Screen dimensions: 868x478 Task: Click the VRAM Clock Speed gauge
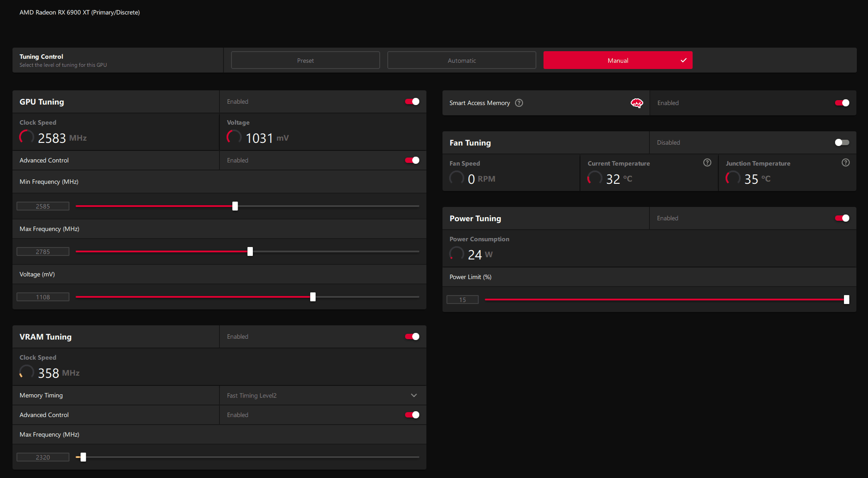click(27, 372)
